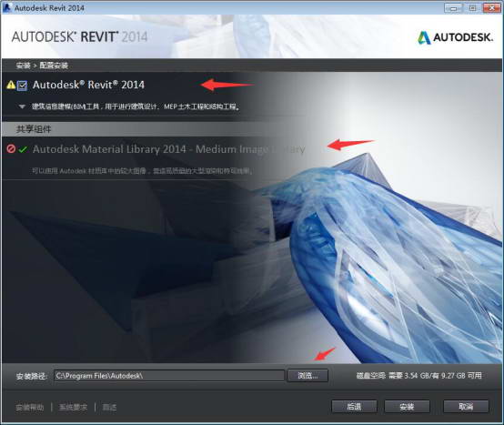Image resolution: width=504 pixels, height=425 pixels.
Task: Close the Autodesk Revit 2014 installer window
Action: point(492,7)
